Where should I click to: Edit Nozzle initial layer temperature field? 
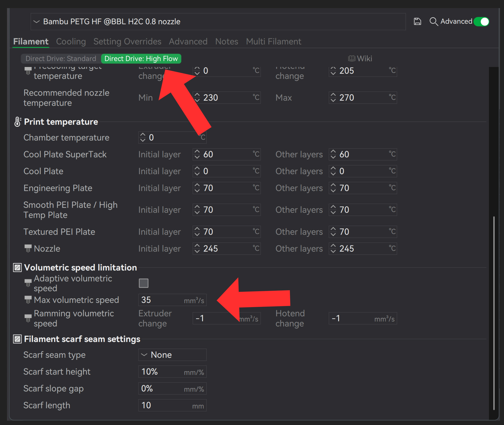click(x=227, y=248)
